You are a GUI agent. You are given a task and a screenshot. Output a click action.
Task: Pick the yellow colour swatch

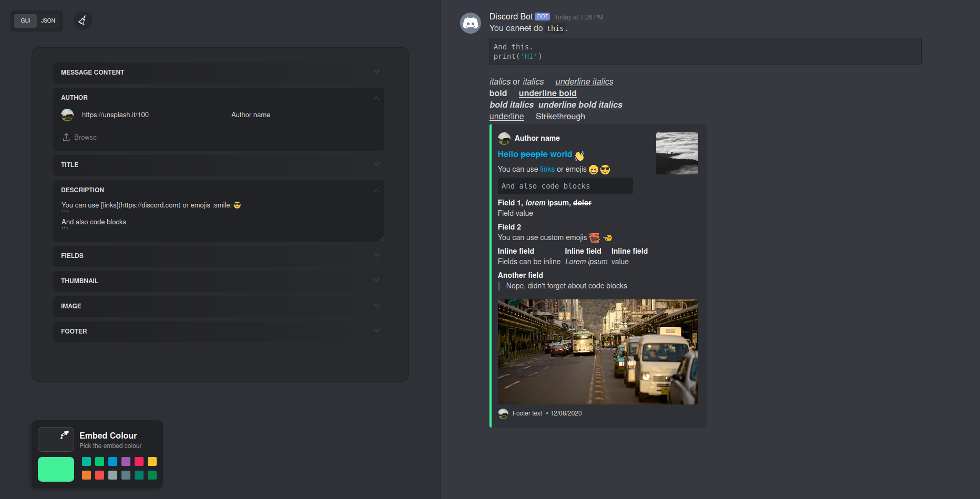point(152,462)
